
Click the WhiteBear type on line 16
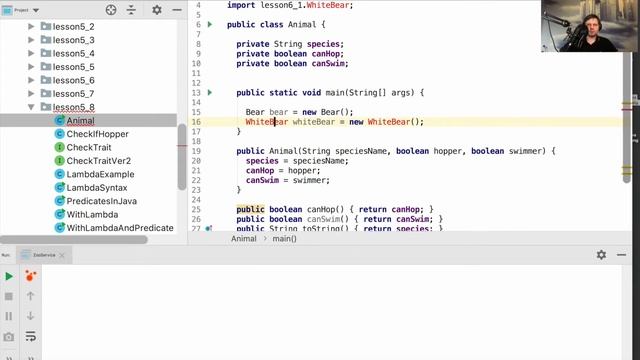point(267,122)
